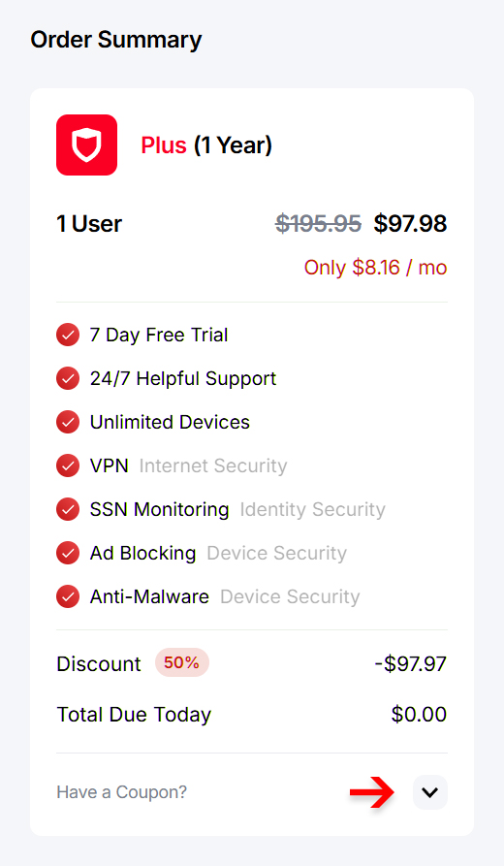Image resolution: width=504 pixels, height=866 pixels.
Task: Click the Only $8.16 / mo text
Action: click(375, 268)
